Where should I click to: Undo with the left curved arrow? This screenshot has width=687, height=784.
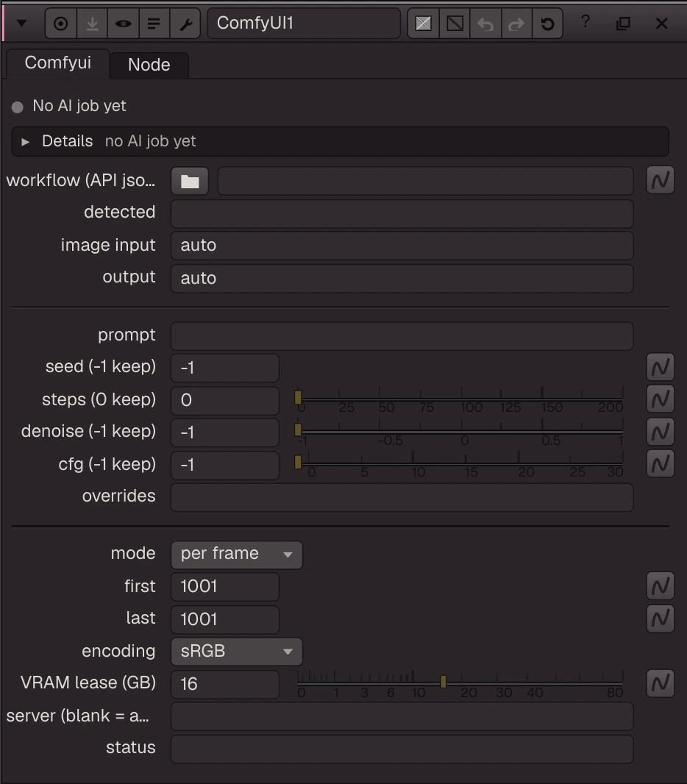tap(485, 24)
